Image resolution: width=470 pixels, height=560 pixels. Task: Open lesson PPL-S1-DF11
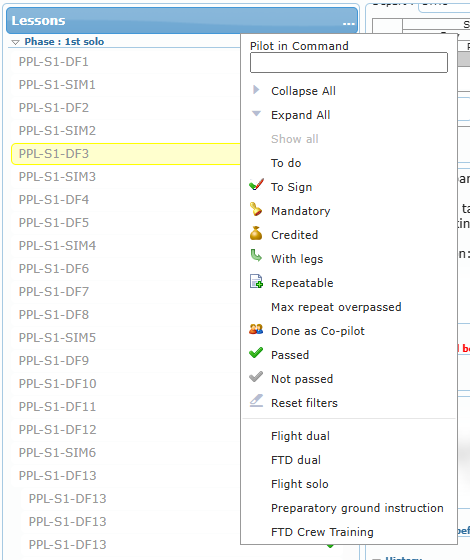(58, 407)
